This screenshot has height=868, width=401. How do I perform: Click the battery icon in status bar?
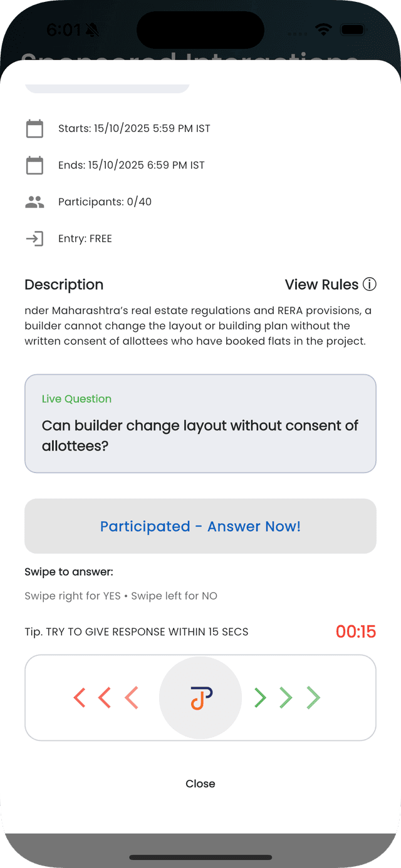point(354,29)
